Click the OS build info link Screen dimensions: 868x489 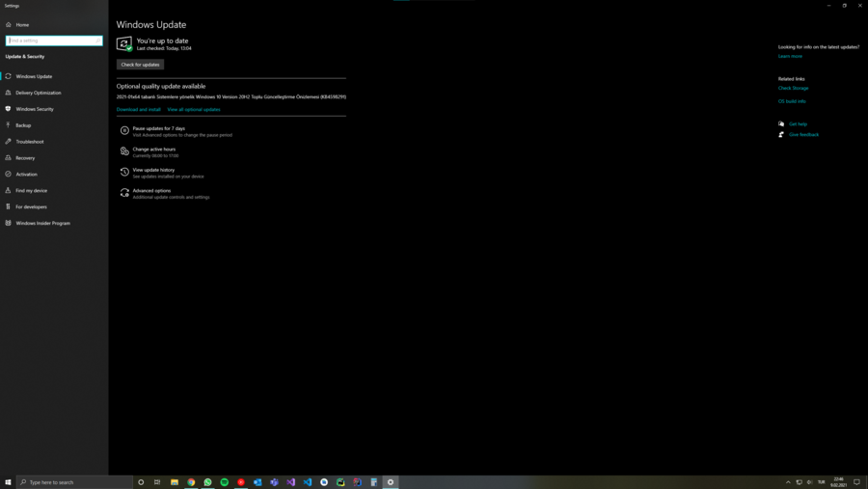[x=792, y=101]
